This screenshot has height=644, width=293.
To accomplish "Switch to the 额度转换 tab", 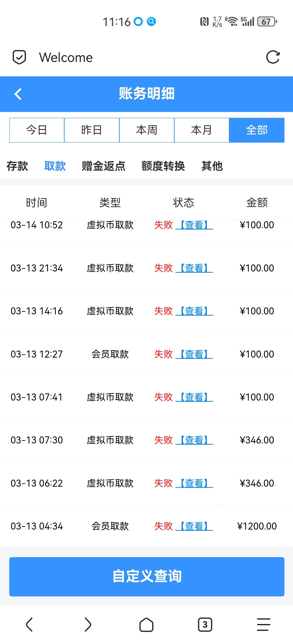I will (x=163, y=166).
